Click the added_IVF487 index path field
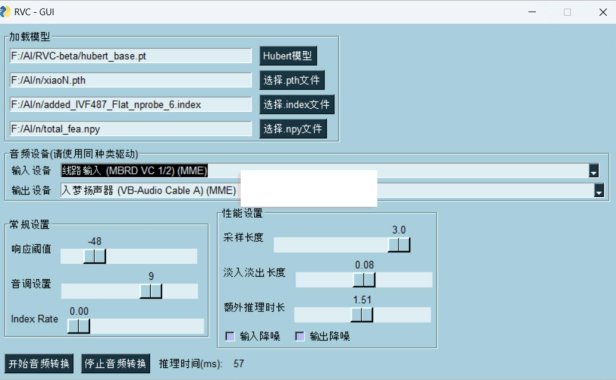 click(x=131, y=105)
